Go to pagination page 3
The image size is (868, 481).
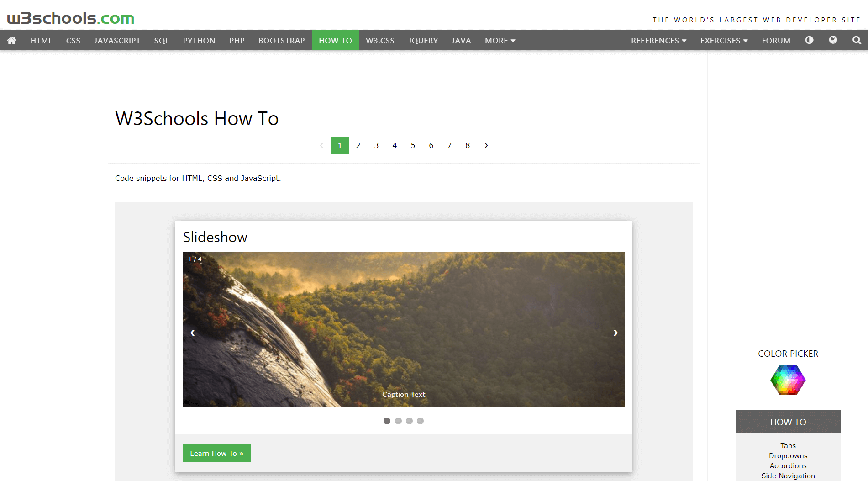[x=376, y=145]
